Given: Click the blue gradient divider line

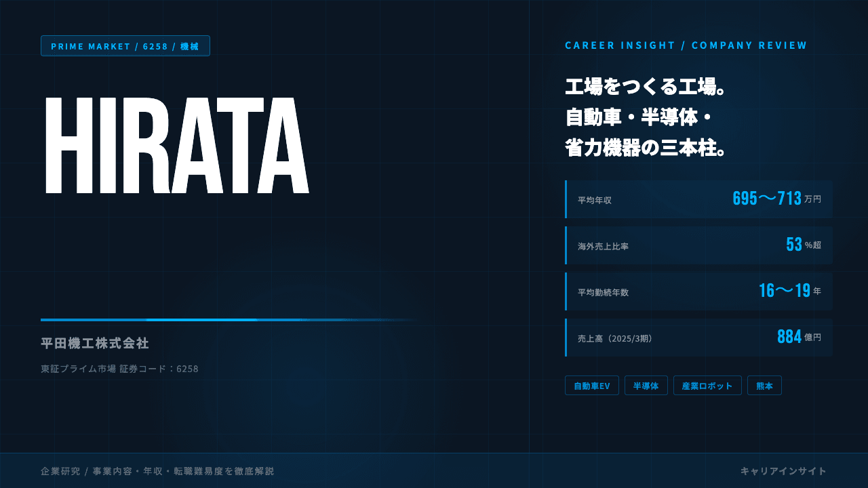Looking at the screenshot, I should tap(231, 319).
